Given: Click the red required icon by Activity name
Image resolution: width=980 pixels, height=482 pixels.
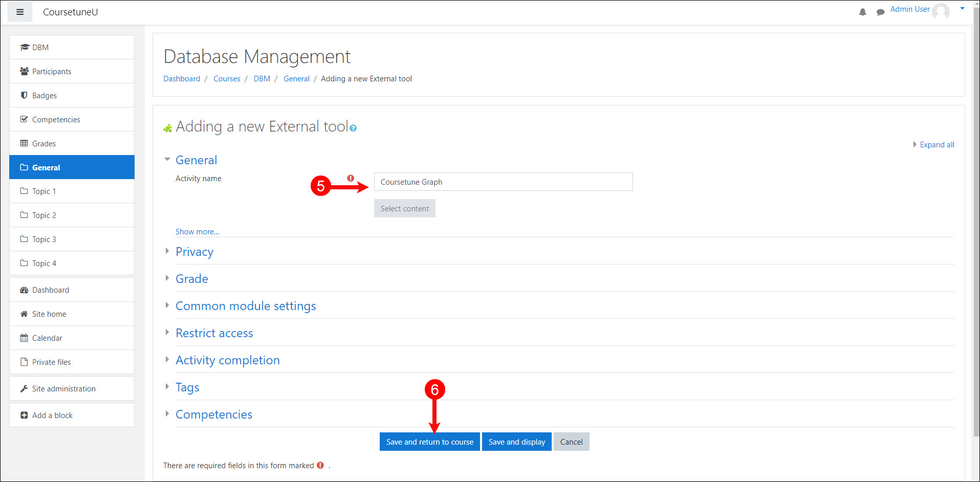Looking at the screenshot, I should click(351, 178).
